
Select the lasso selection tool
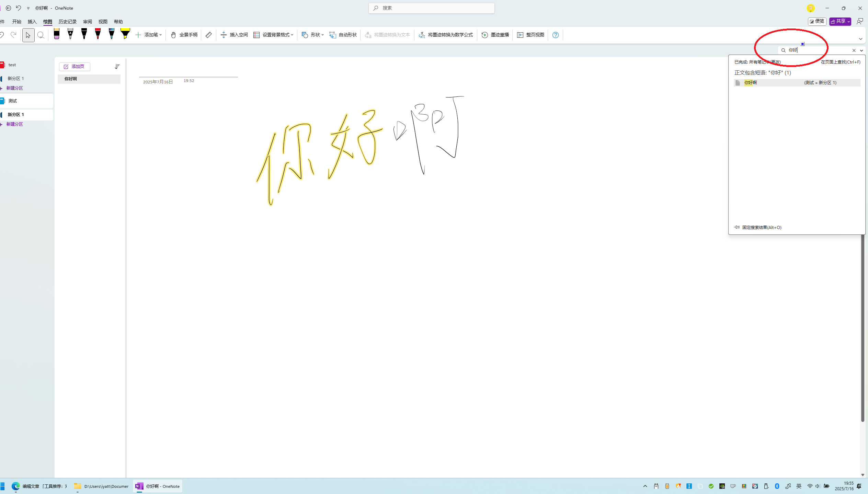click(41, 35)
